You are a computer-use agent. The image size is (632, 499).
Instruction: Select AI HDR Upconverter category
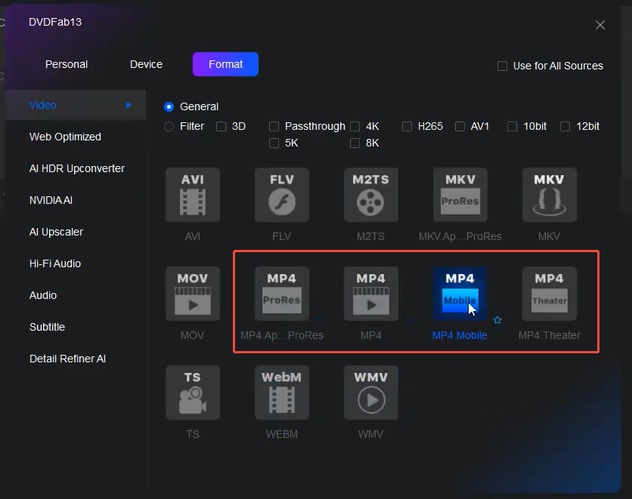(75, 168)
